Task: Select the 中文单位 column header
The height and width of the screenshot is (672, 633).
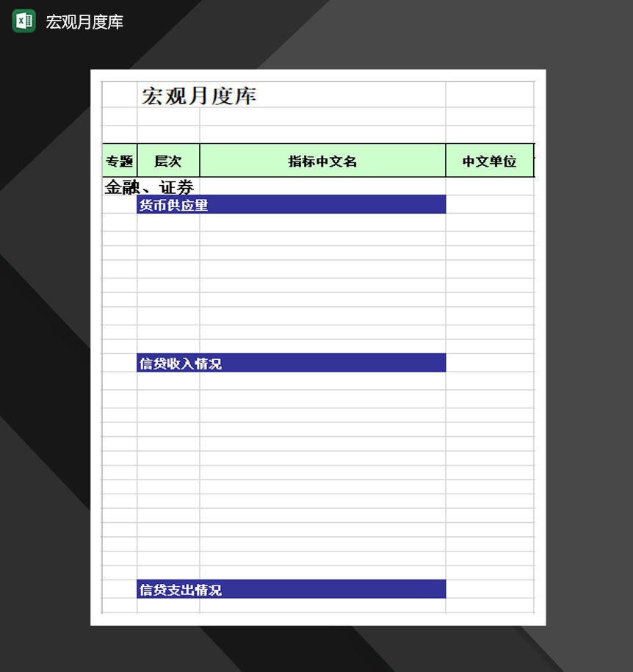Action: [x=489, y=160]
